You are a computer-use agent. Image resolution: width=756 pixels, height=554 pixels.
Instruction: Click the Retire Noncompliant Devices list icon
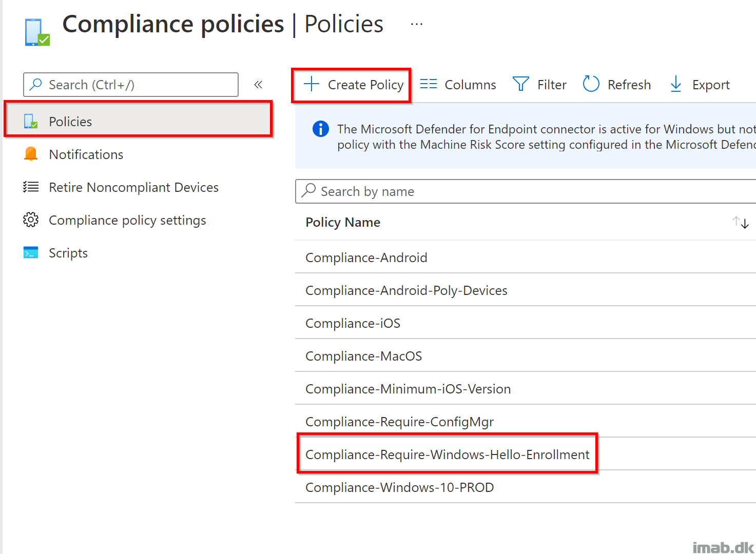(x=31, y=187)
